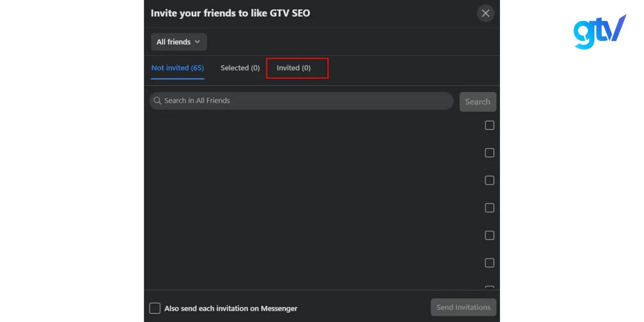Tick the sixth friend checkbox in the list
Image resolution: width=644 pixels, height=322 pixels.
click(489, 263)
